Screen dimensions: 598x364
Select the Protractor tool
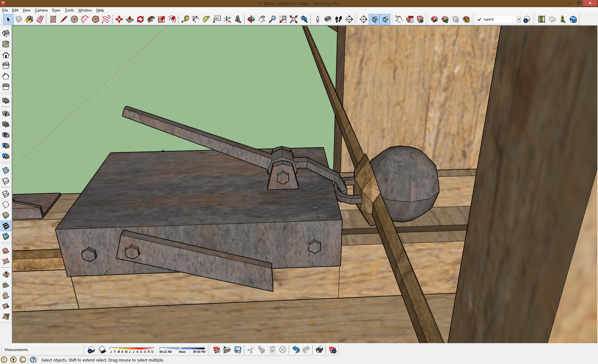pos(206,19)
